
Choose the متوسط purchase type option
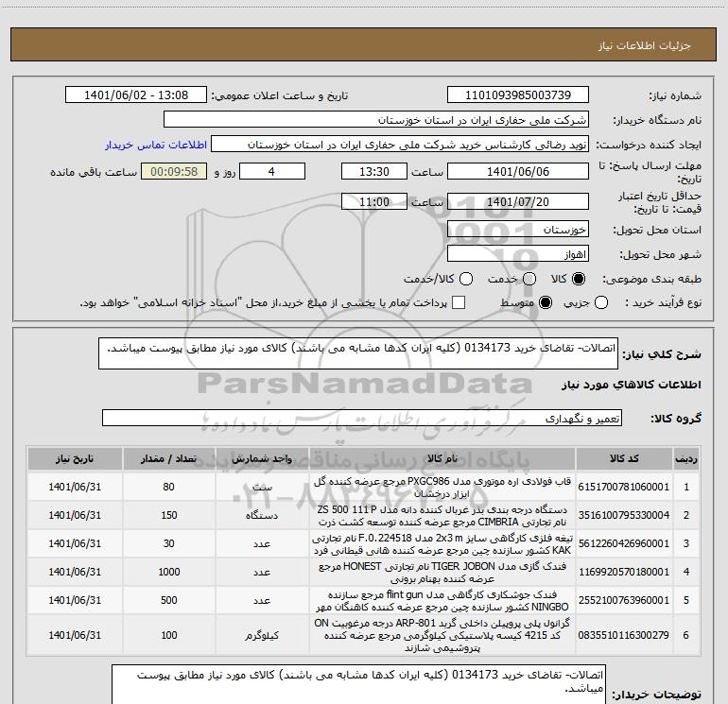point(546,303)
